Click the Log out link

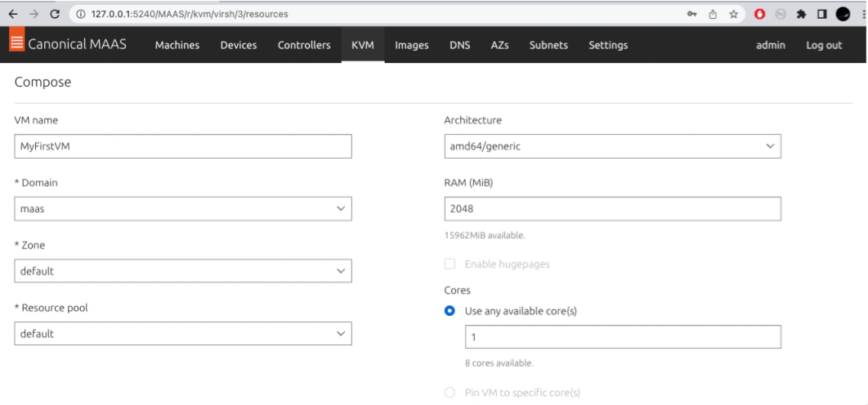(x=823, y=45)
